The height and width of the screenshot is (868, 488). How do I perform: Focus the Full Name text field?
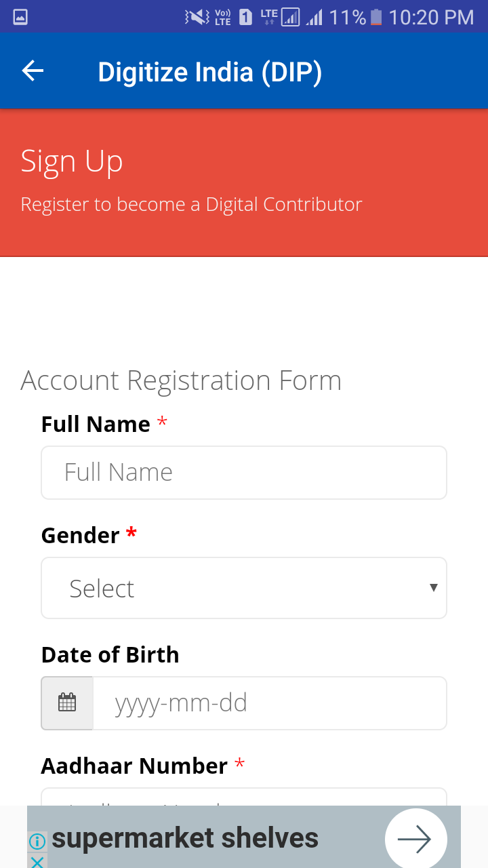[243, 473]
